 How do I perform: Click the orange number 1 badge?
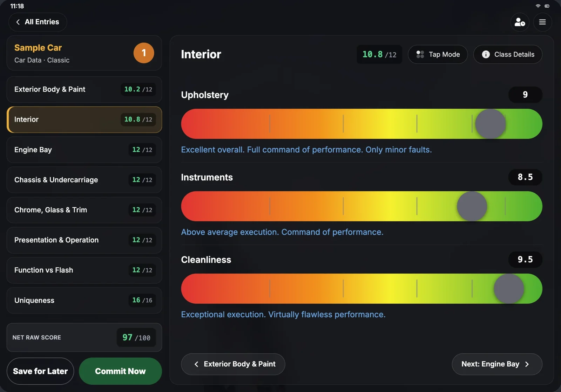144,53
